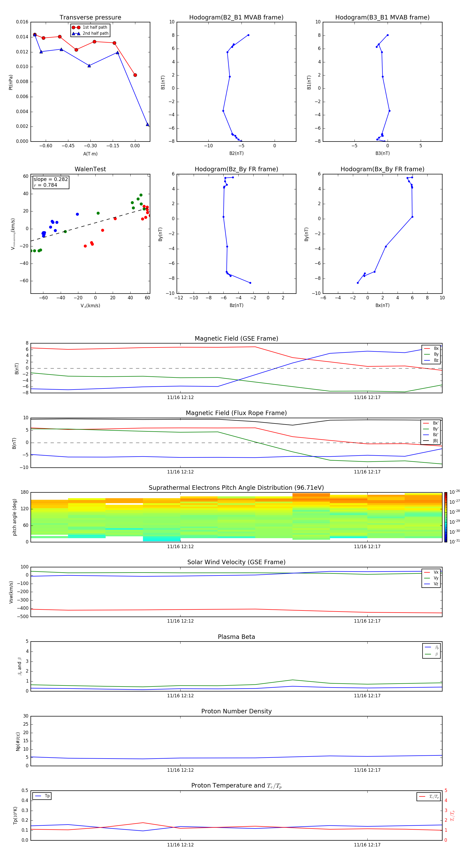Image resolution: width=473 pixels, height=868 pixels.
Task: Click the "Vy" velocity legend entry
Action: coord(431,578)
